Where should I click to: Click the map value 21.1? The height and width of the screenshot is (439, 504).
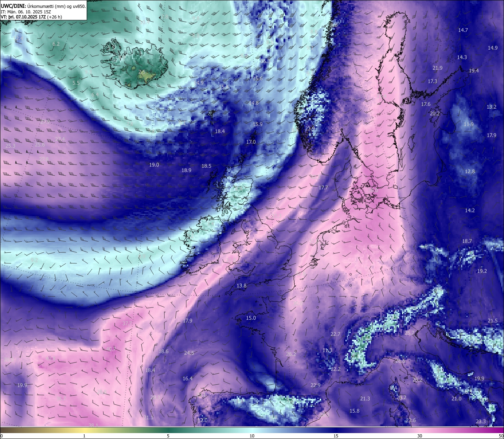(x=148, y=417)
